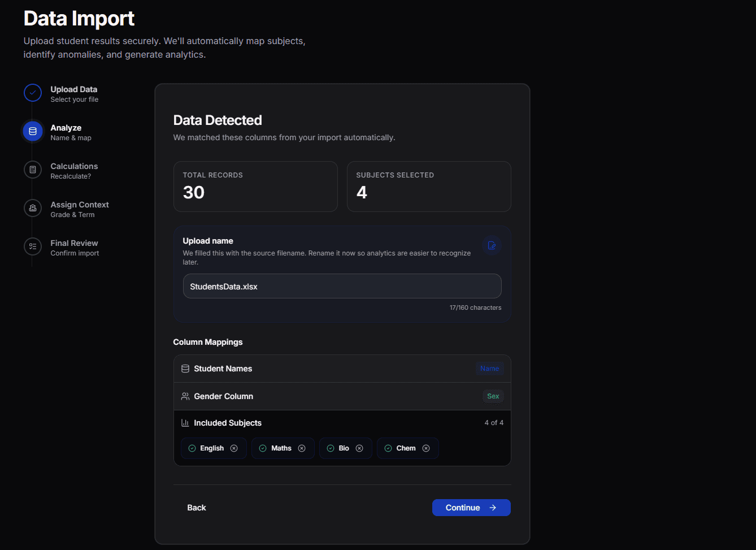Click the Upload Data checkmark step icon
756x550 pixels.
tap(33, 93)
